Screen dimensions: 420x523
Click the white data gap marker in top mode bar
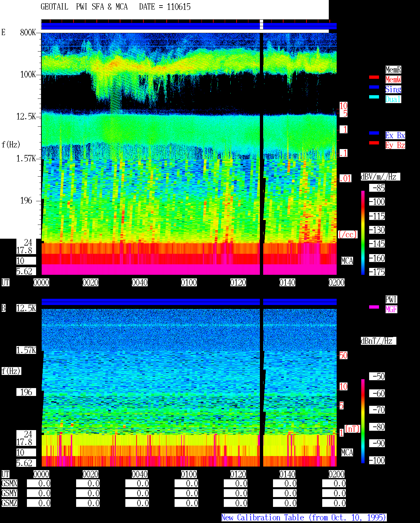click(x=262, y=25)
